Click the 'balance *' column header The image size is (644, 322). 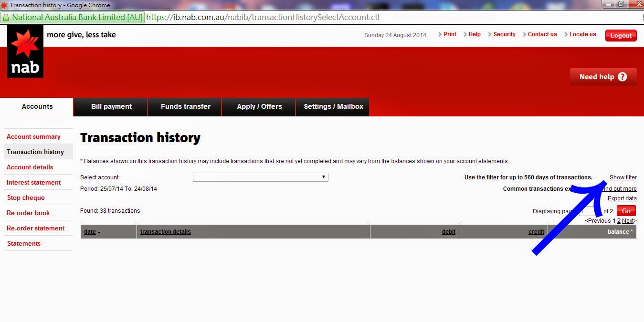point(620,232)
